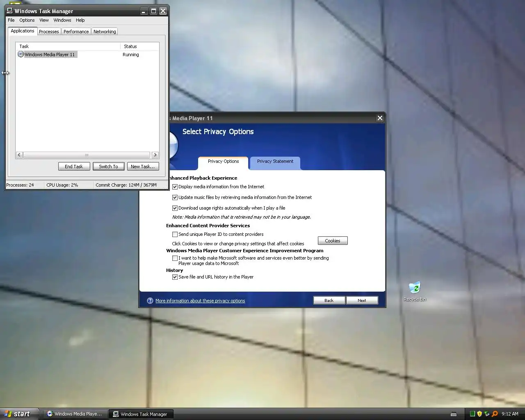
Task: Click the right scroll arrow in task list
Action: click(155, 155)
